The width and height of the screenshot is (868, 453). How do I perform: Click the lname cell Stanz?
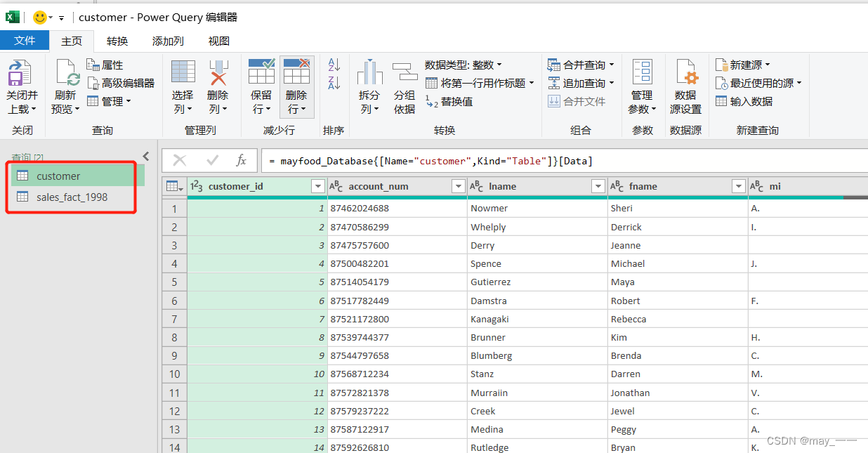click(537, 374)
